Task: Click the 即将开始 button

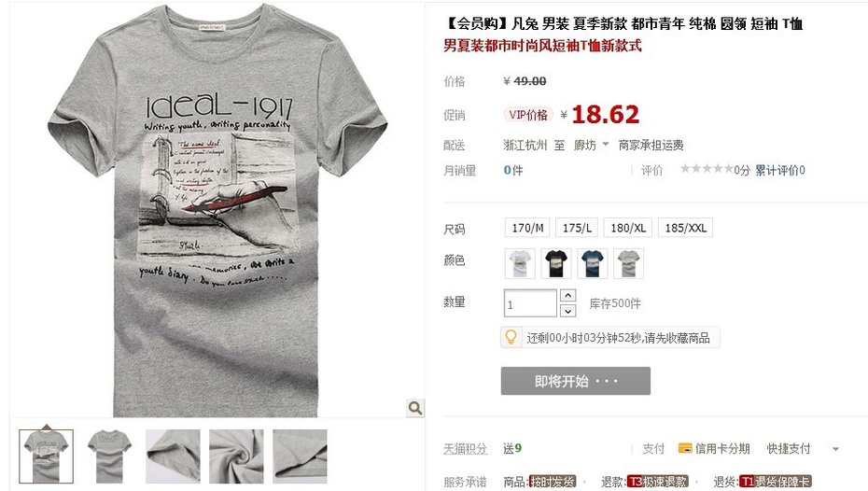Action: tap(576, 381)
